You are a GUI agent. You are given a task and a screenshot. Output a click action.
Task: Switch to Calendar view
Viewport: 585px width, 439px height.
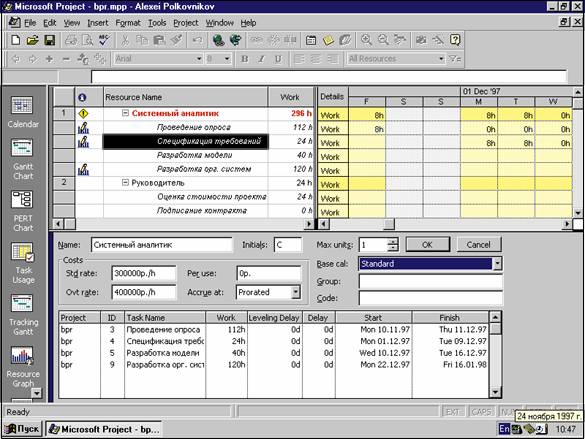click(x=22, y=112)
